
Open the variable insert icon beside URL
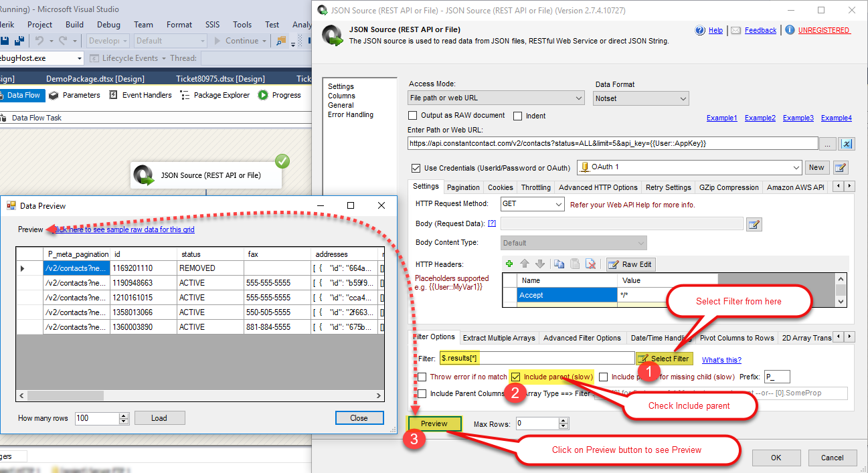point(846,144)
